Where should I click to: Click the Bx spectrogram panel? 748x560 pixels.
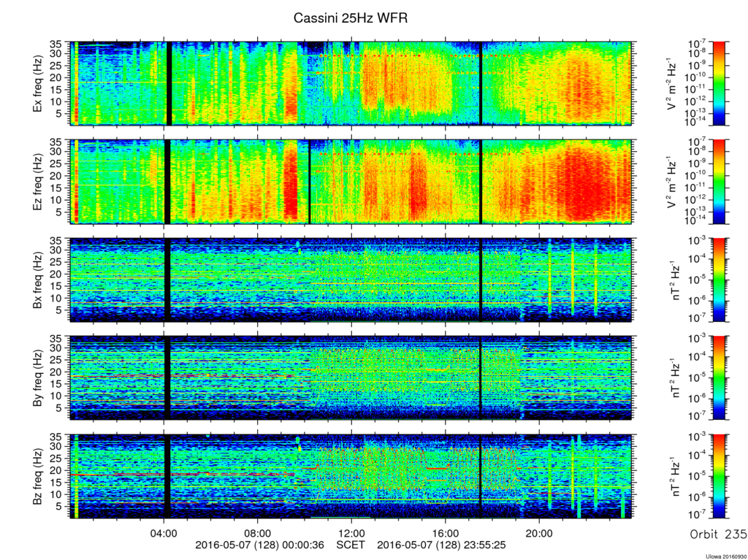point(351,280)
